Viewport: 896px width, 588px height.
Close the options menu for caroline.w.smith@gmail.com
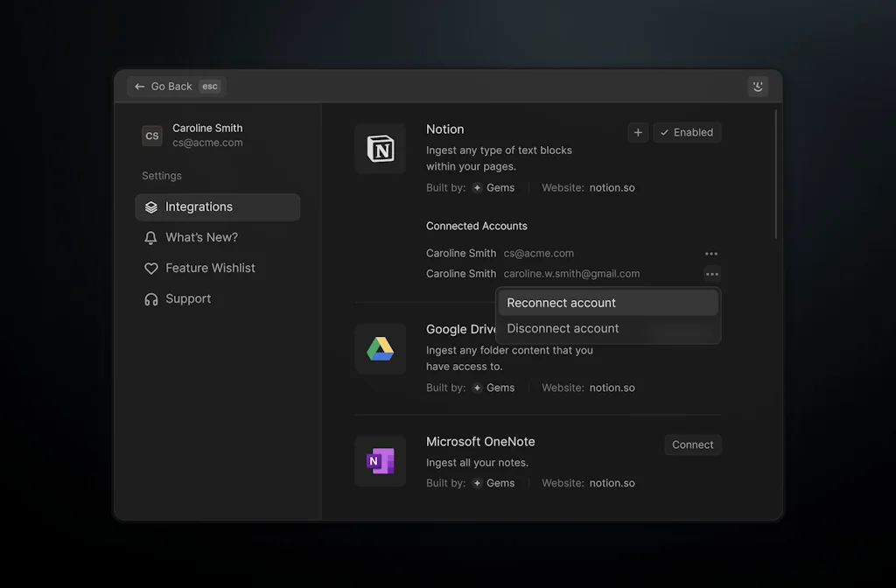point(711,274)
